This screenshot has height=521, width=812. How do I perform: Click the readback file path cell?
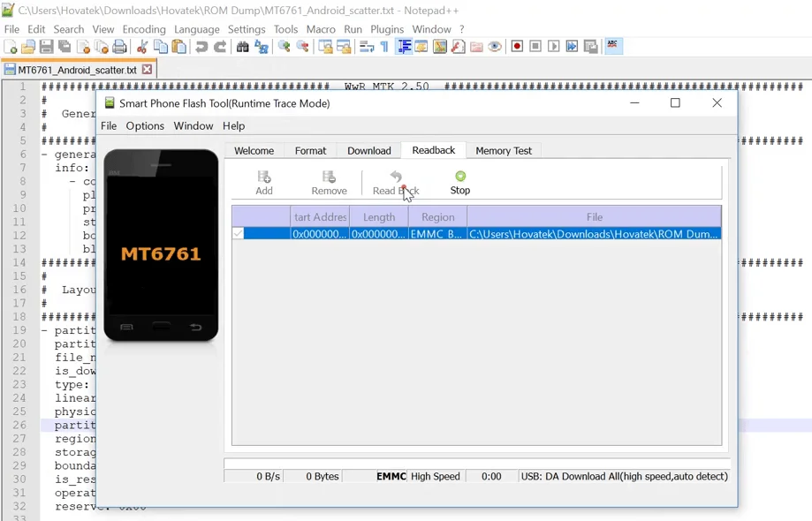click(594, 234)
